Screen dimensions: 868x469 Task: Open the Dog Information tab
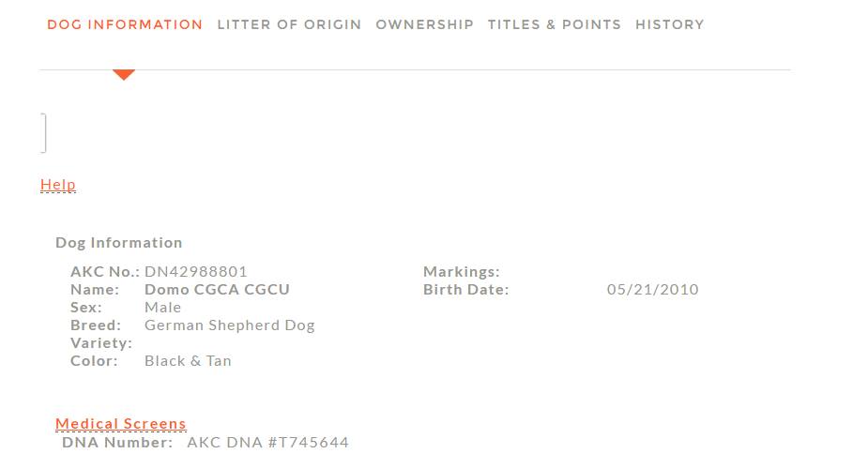point(125,24)
